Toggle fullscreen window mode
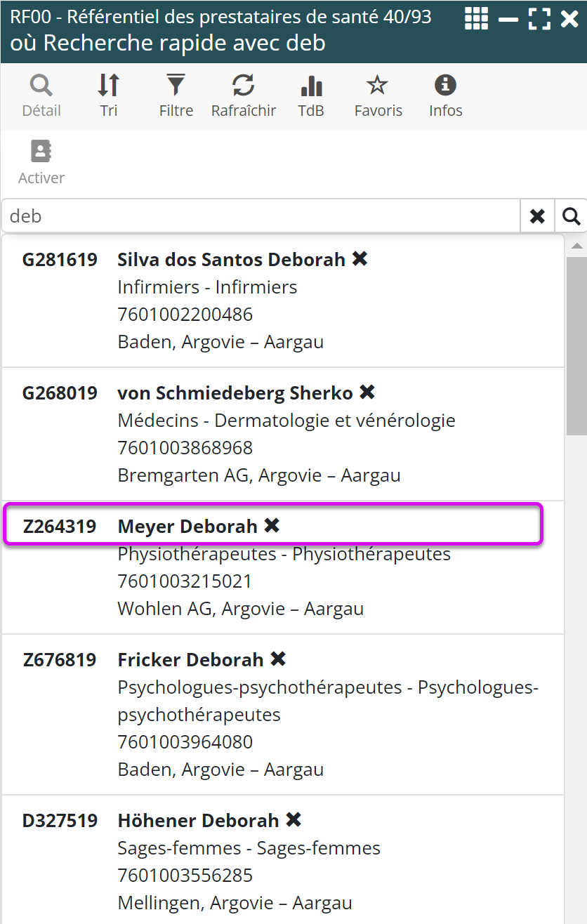The image size is (587, 924). tap(539, 19)
